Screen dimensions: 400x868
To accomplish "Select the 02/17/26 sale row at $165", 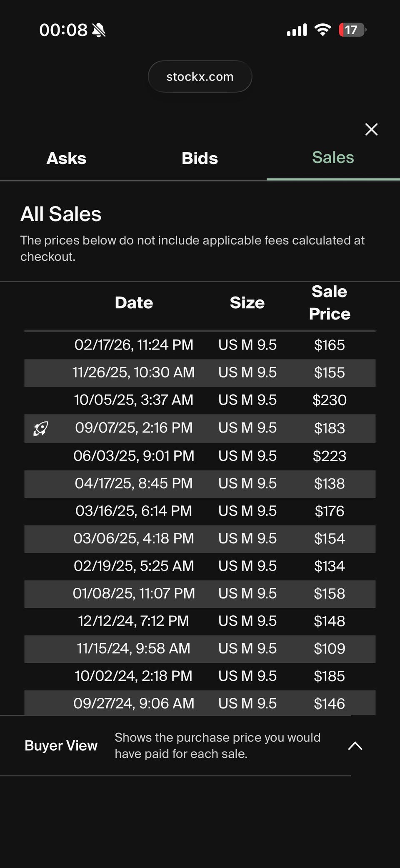I will point(200,345).
